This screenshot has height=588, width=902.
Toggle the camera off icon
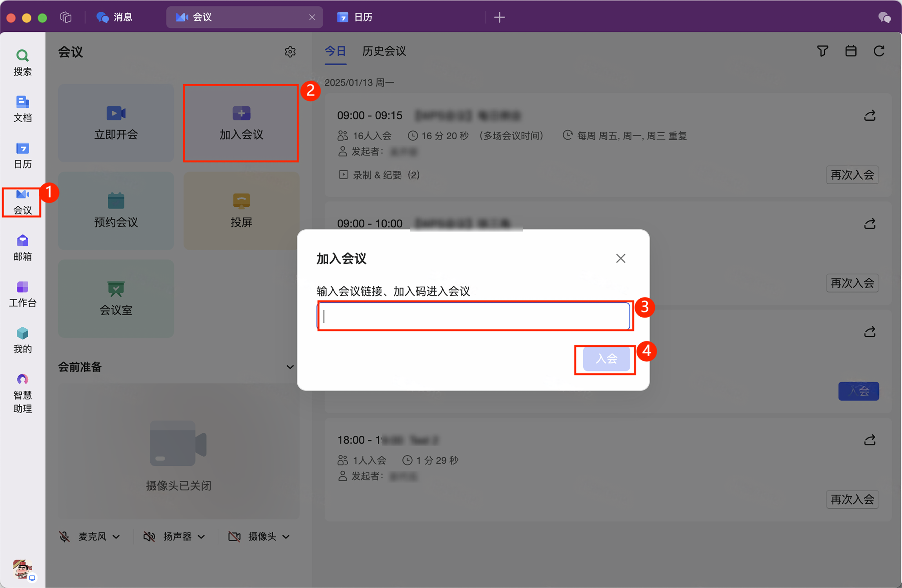point(234,536)
